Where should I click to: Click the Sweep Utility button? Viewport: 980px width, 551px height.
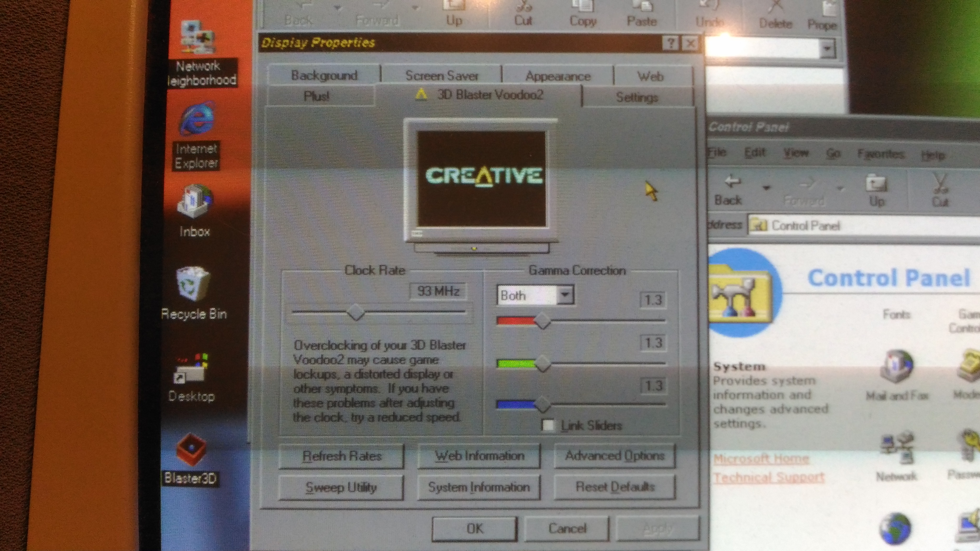point(341,487)
